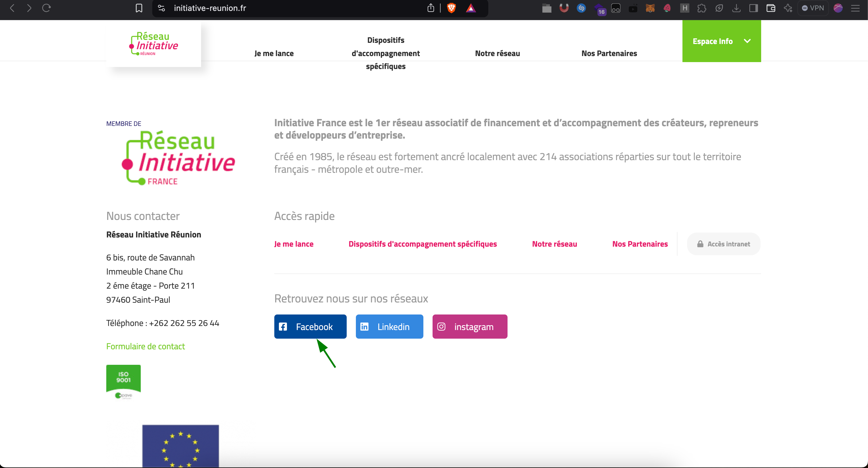Open the Brave Wallet icon
The height and width of the screenshot is (468, 868).
tap(771, 8)
